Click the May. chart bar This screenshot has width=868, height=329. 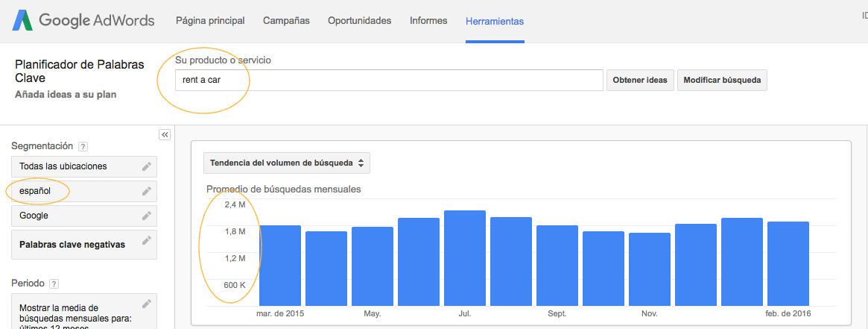point(373,266)
